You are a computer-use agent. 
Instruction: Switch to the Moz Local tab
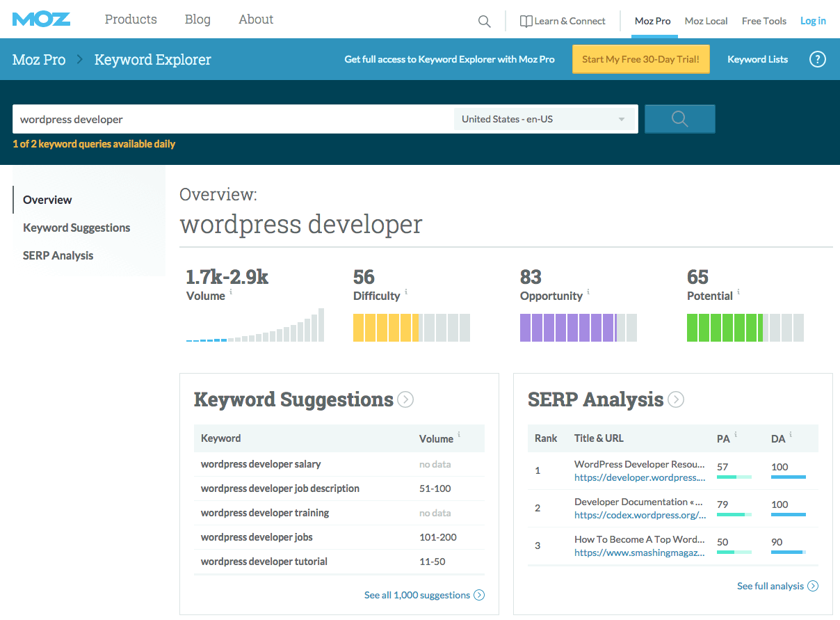coord(706,21)
